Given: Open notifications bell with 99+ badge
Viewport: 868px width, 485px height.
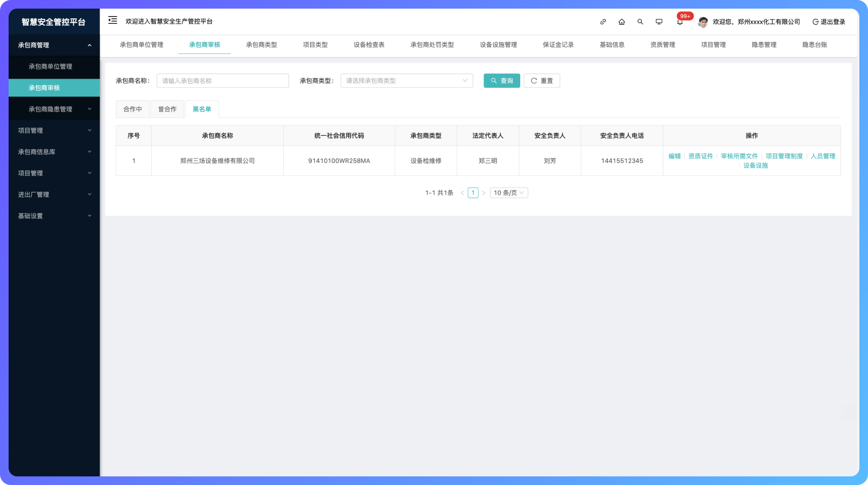Looking at the screenshot, I should pyautogui.click(x=680, y=22).
